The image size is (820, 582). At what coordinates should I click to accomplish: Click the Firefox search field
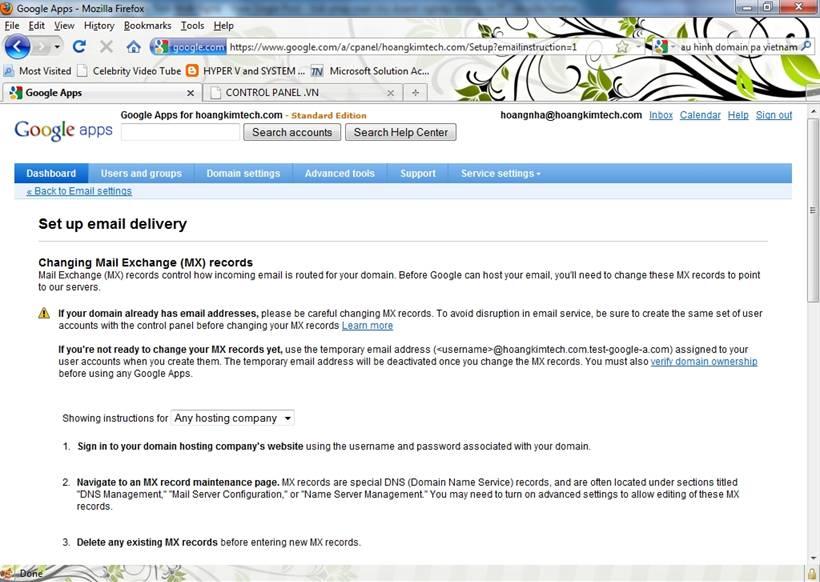click(x=738, y=47)
